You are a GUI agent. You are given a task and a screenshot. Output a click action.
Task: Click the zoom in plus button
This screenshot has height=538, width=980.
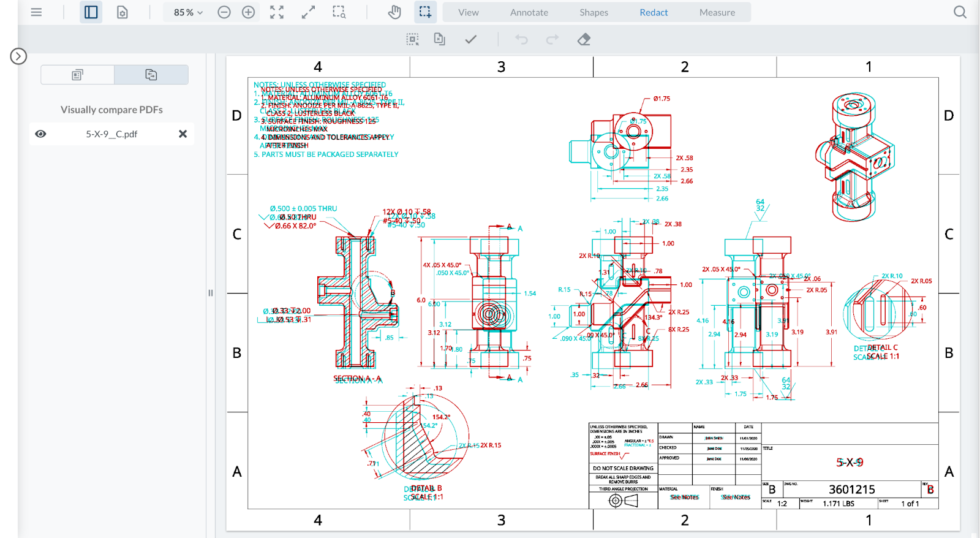coord(248,12)
